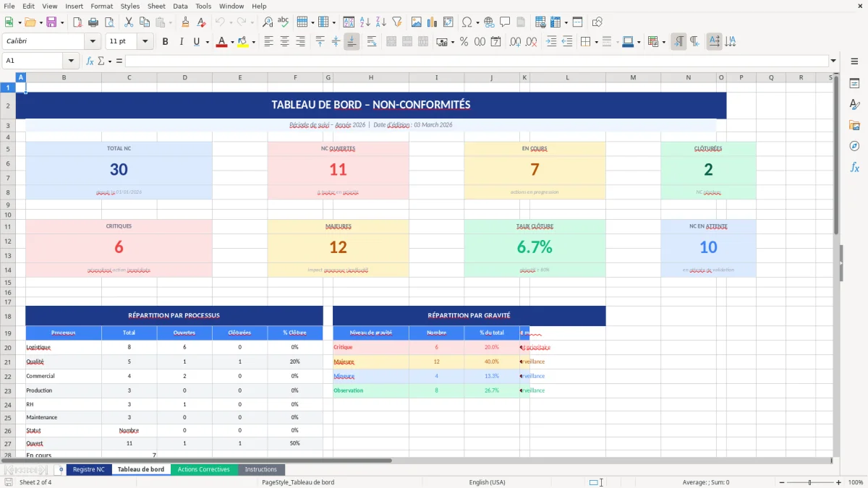The width and height of the screenshot is (868, 488).
Task: Toggle bold formatting
Action: coord(165,41)
